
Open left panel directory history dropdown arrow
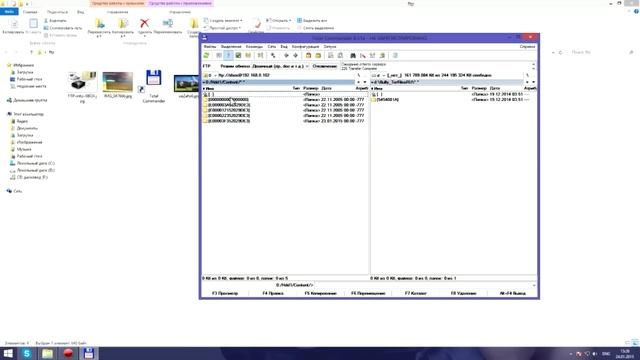[364, 82]
